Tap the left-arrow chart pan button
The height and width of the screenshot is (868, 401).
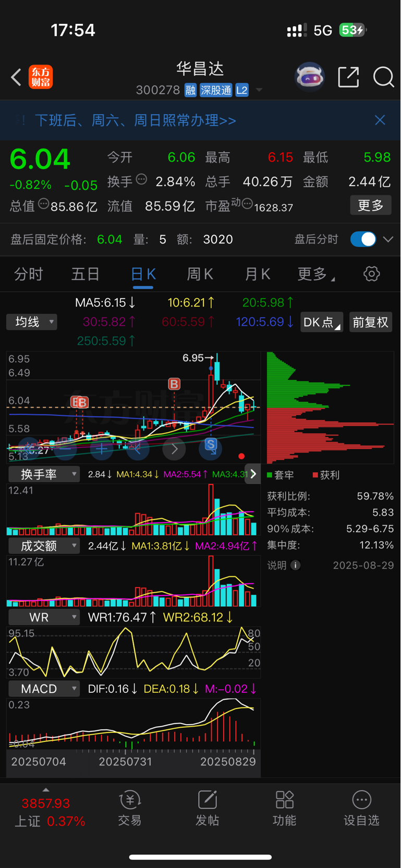[138, 449]
